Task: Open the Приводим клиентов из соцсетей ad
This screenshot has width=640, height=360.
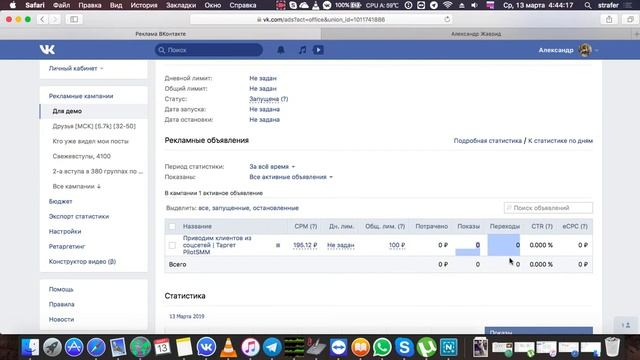Action: pyautogui.click(x=217, y=245)
